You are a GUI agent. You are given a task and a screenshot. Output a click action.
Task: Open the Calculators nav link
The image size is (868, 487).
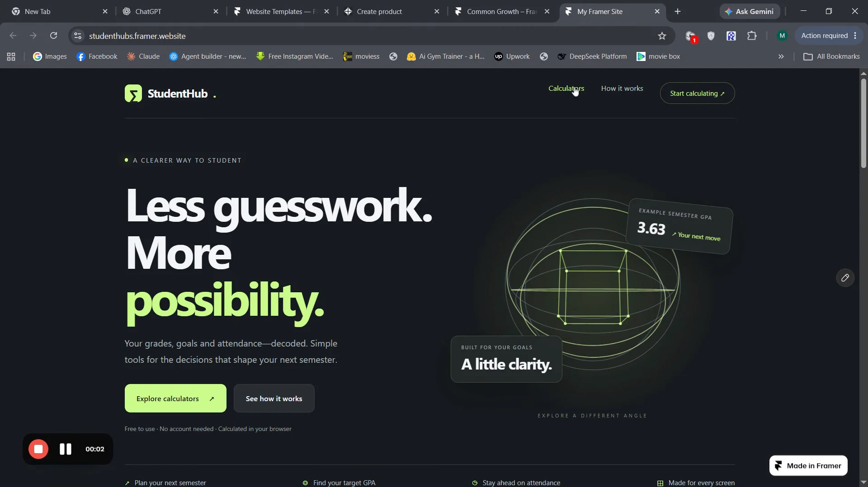566,89
